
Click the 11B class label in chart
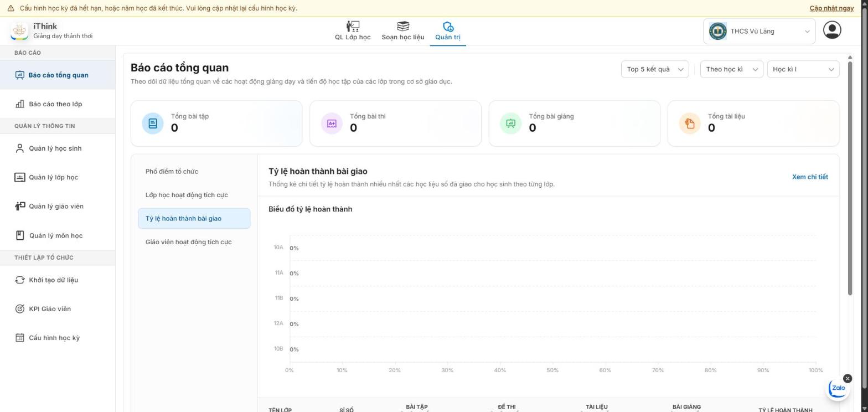pos(279,298)
